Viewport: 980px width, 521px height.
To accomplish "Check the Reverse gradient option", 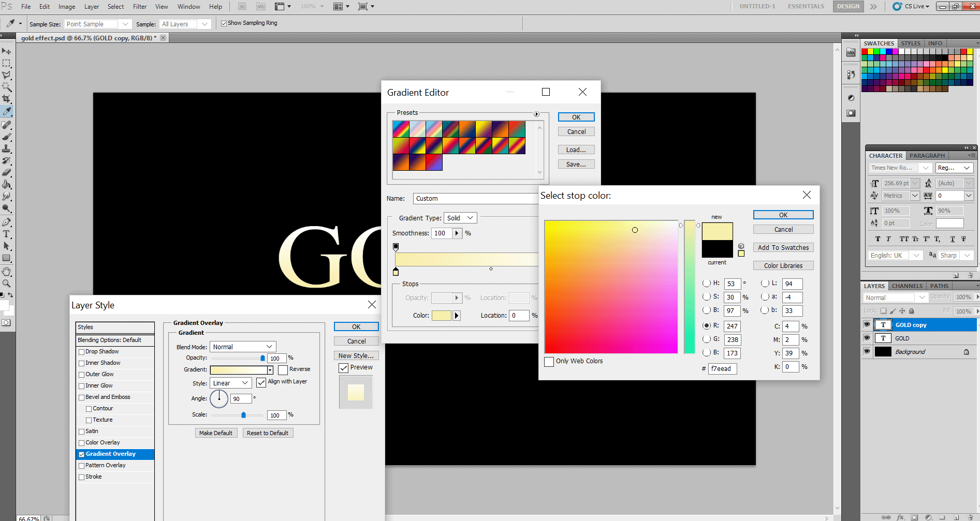I will (x=283, y=369).
